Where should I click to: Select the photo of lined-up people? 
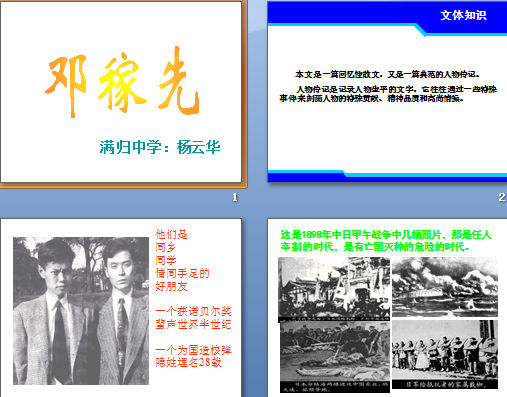[445, 354]
